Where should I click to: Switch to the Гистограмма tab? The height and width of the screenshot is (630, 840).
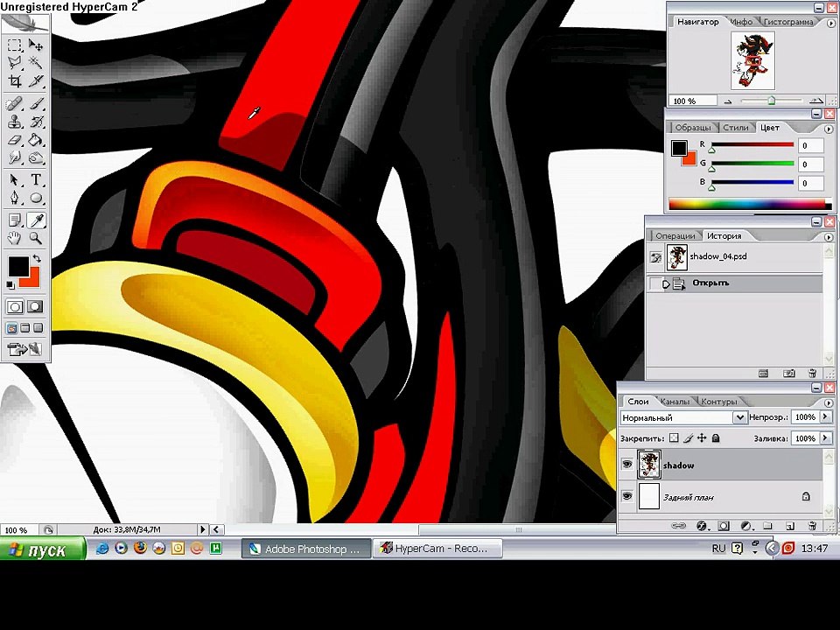click(x=788, y=22)
